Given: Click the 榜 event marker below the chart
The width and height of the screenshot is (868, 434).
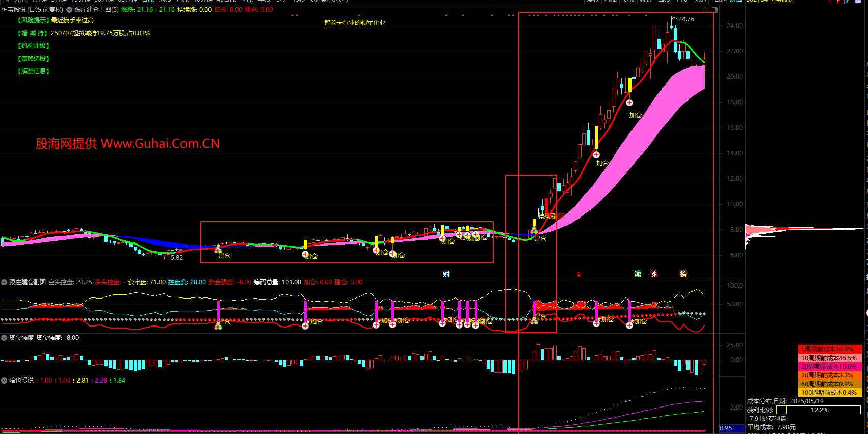Looking at the screenshot, I should pos(683,274).
